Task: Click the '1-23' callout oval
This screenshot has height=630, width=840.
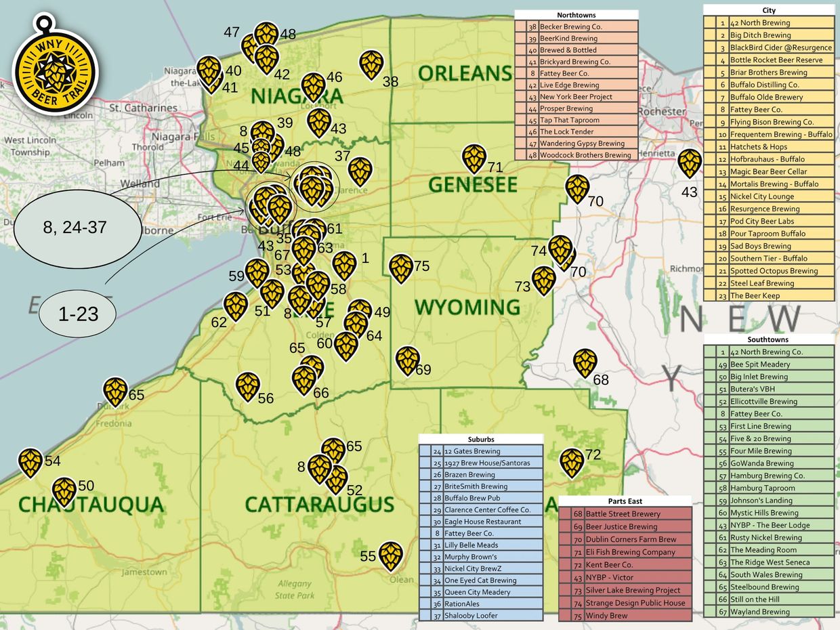Action: (78, 314)
